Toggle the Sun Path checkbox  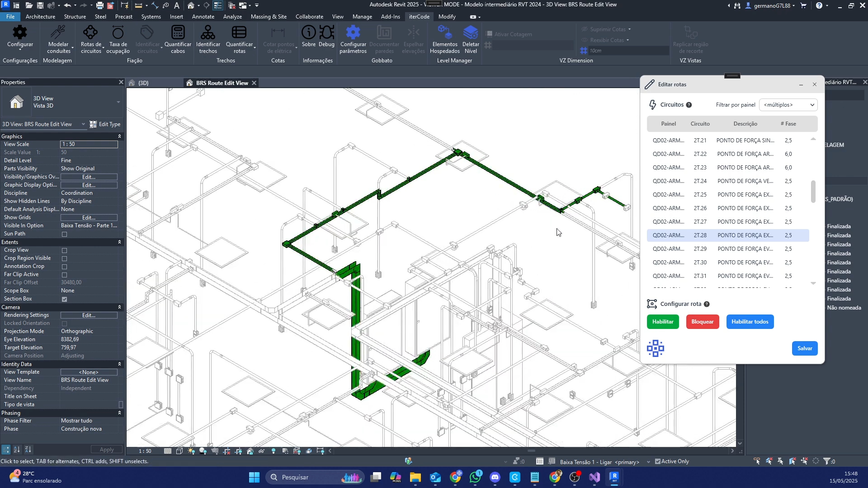point(64,234)
